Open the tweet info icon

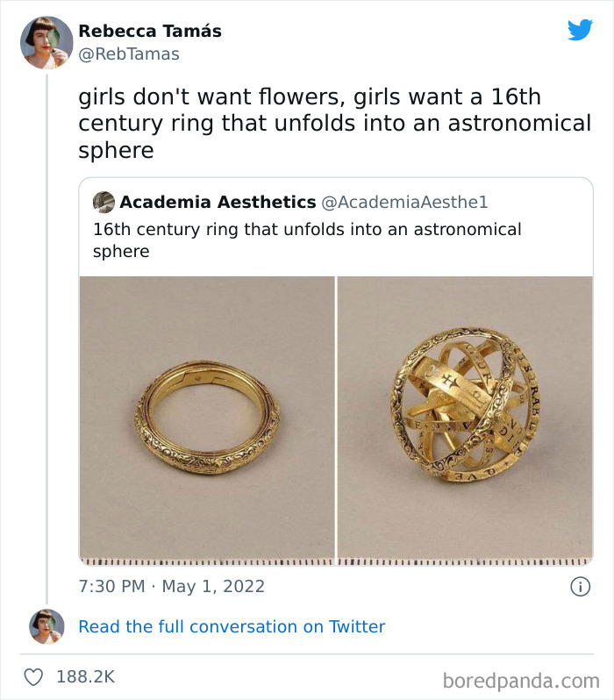coord(580,587)
